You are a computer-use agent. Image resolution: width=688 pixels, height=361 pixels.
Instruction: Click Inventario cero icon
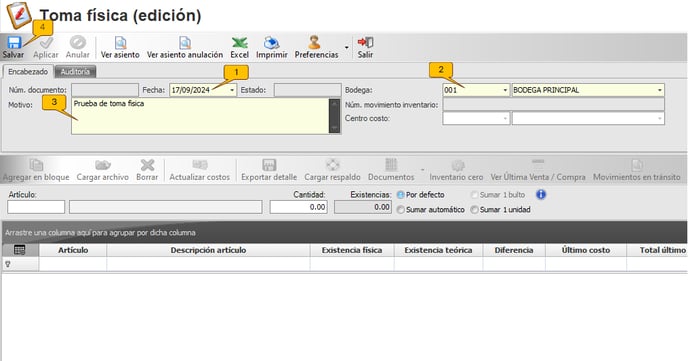click(x=458, y=165)
